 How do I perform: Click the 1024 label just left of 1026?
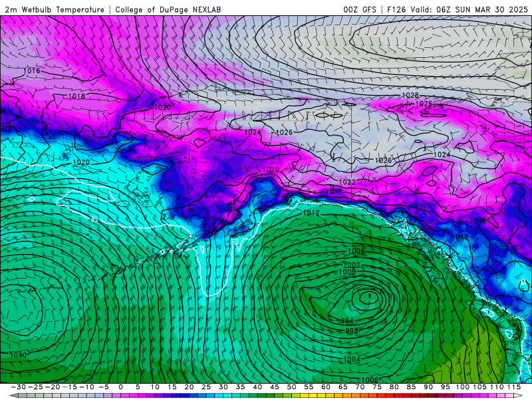tap(253, 132)
